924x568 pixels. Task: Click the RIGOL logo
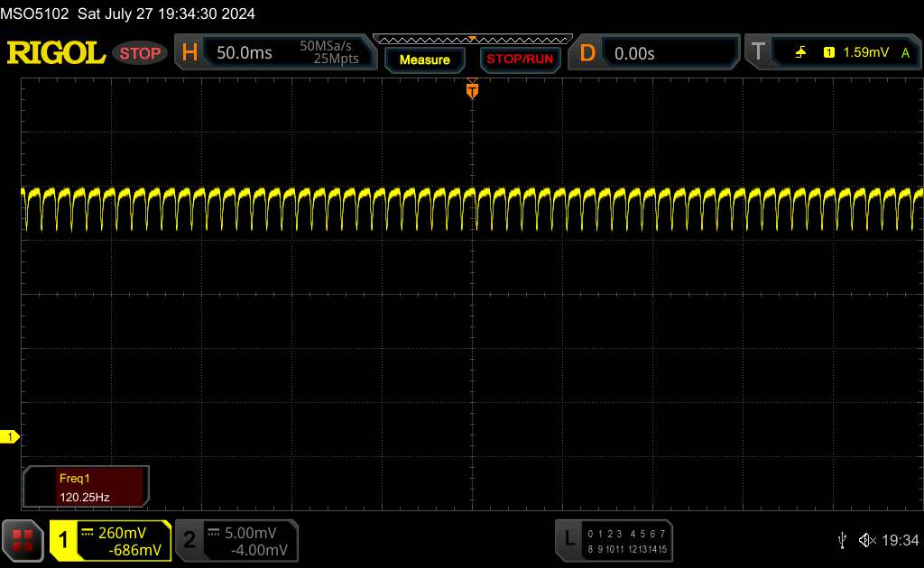pos(56,53)
